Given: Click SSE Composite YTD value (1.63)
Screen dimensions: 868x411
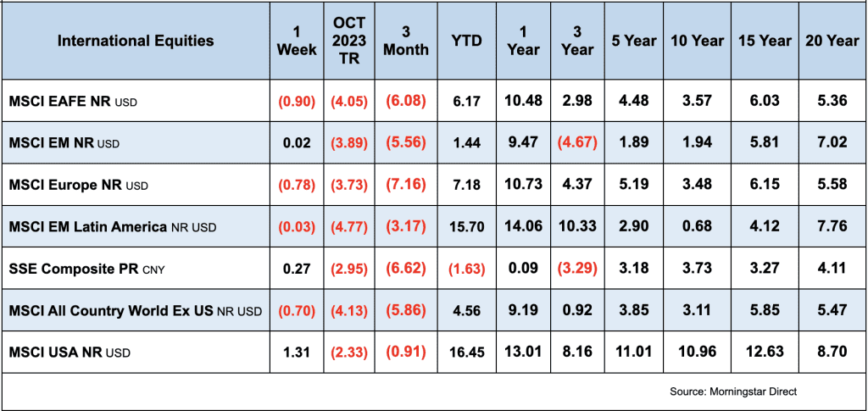Looking at the screenshot, I should [466, 269].
